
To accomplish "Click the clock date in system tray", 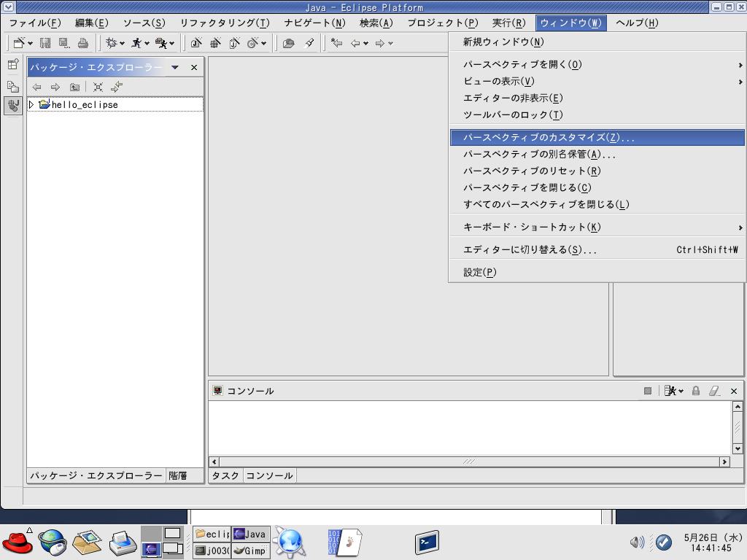I will (x=713, y=537).
